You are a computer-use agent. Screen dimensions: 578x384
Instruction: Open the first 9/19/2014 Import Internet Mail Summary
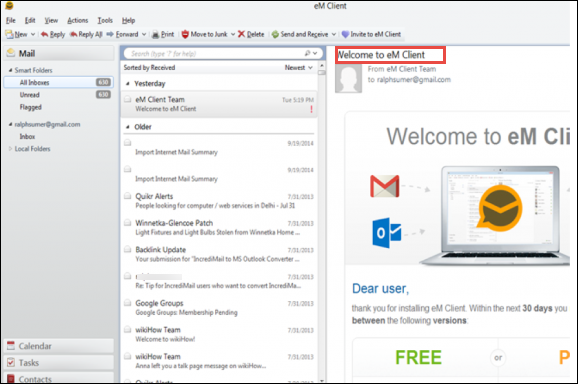(x=219, y=147)
